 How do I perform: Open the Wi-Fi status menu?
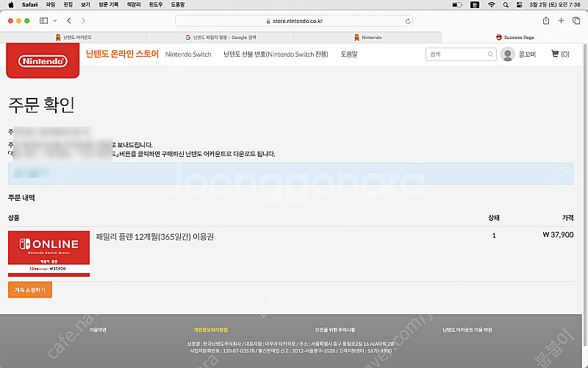(x=491, y=5)
